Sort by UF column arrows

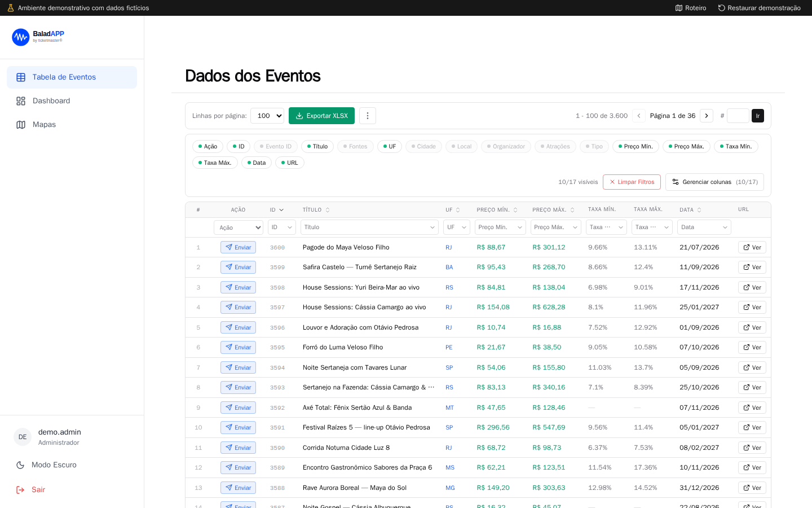(458, 210)
